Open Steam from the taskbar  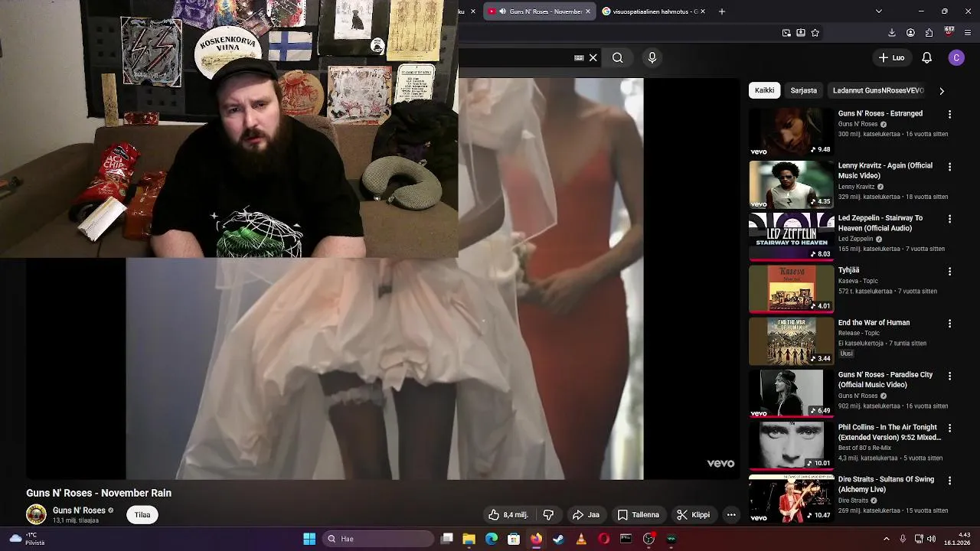coord(559,539)
